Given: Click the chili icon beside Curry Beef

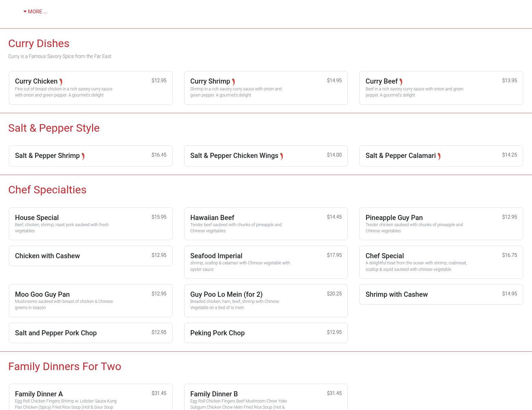Looking at the screenshot, I should (401, 82).
